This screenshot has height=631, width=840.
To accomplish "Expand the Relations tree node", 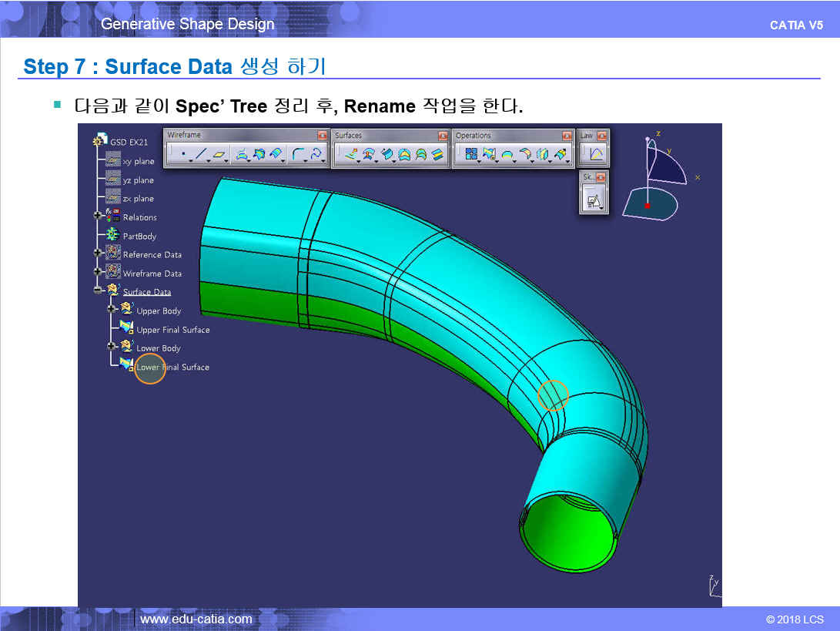I will (x=99, y=217).
